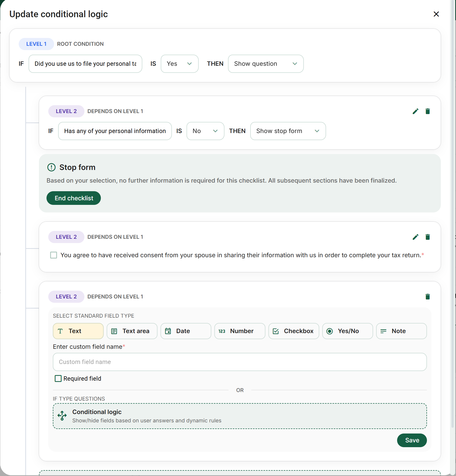Choose the Date field type
The height and width of the screenshot is (476, 456).
[186, 331]
